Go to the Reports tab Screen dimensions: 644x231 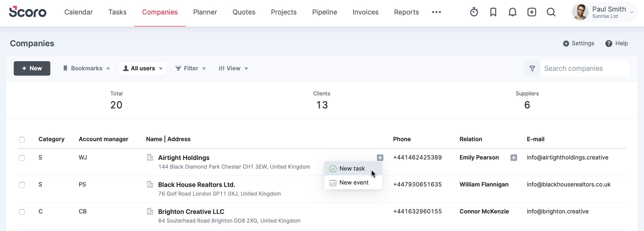(406, 12)
